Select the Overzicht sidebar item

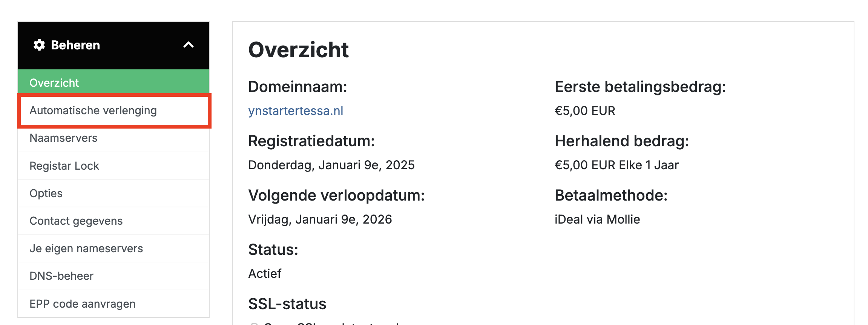pyautogui.click(x=54, y=83)
